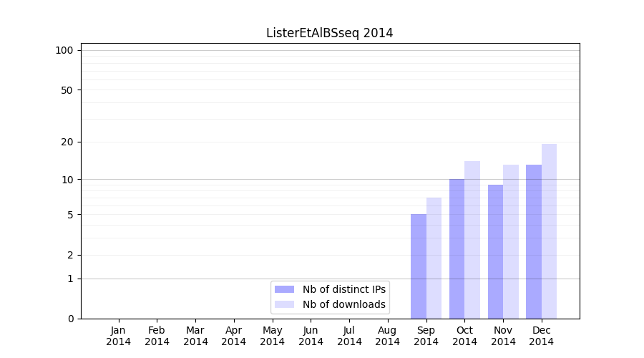
Task: Click the Sep 2014 distinct IPs bar
Action: pyautogui.click(x=419, y=266)
